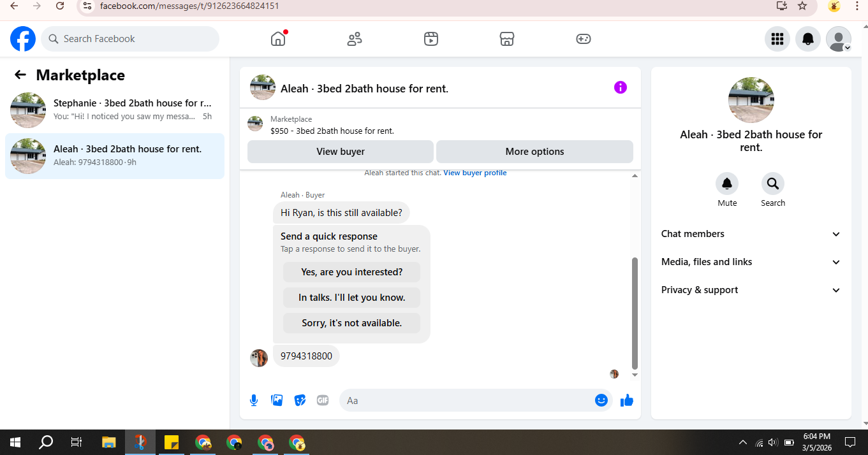Open the Windows notification center icon

pos(850,442)
